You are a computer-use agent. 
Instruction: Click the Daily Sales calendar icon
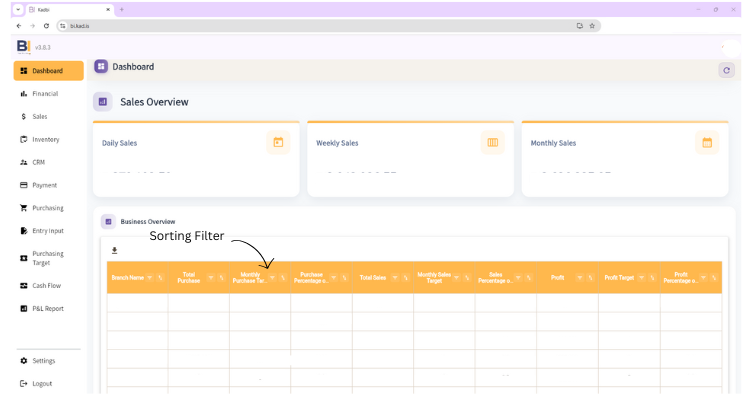tap(278, 142)
